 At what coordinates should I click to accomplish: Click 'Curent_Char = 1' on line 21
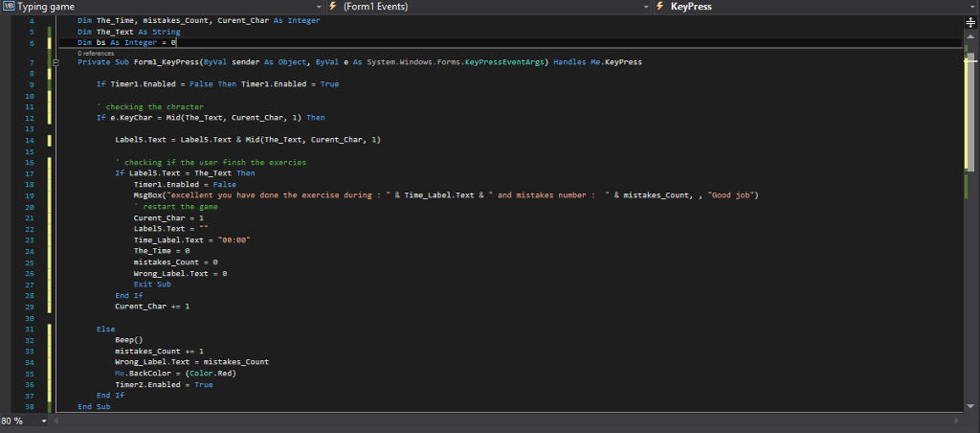(168, 218)
